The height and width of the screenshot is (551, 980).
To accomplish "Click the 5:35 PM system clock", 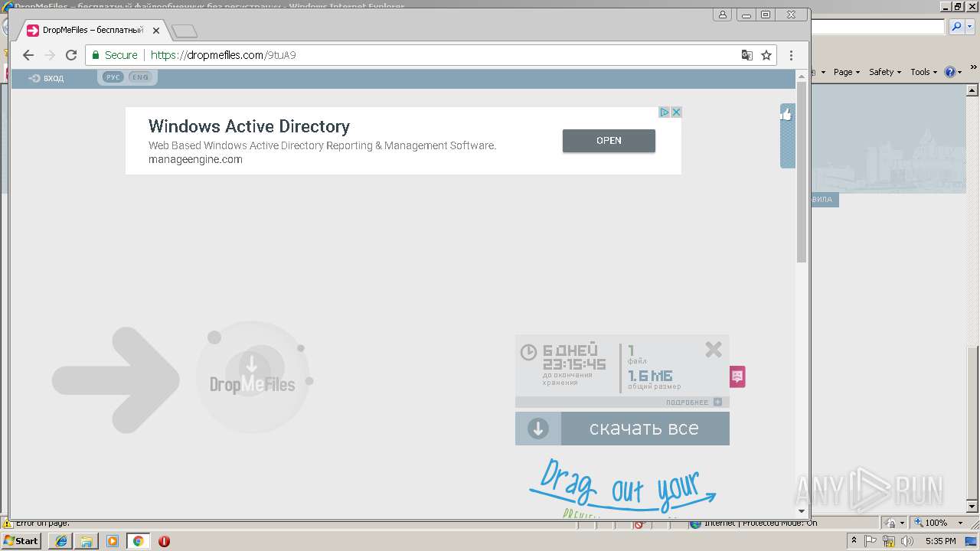I will point(941,541).
